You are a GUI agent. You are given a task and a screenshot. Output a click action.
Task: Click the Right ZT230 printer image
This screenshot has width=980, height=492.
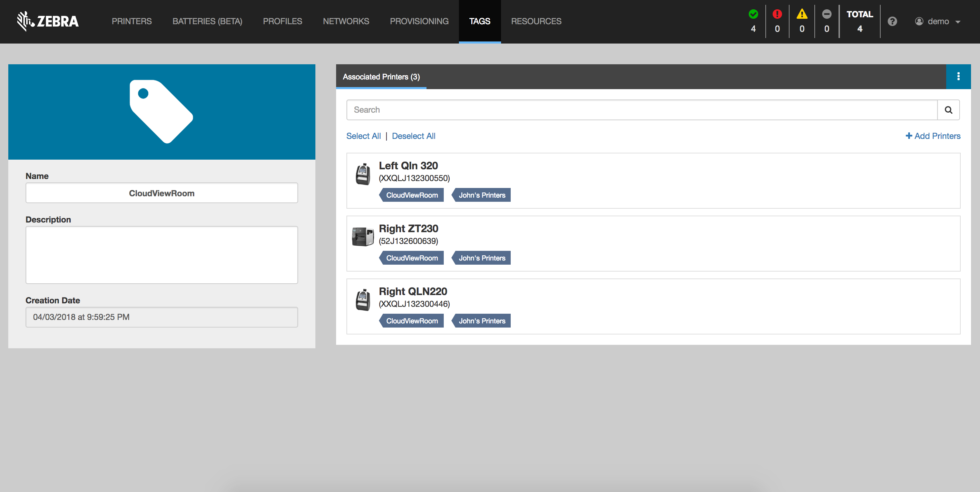(363, 236)
